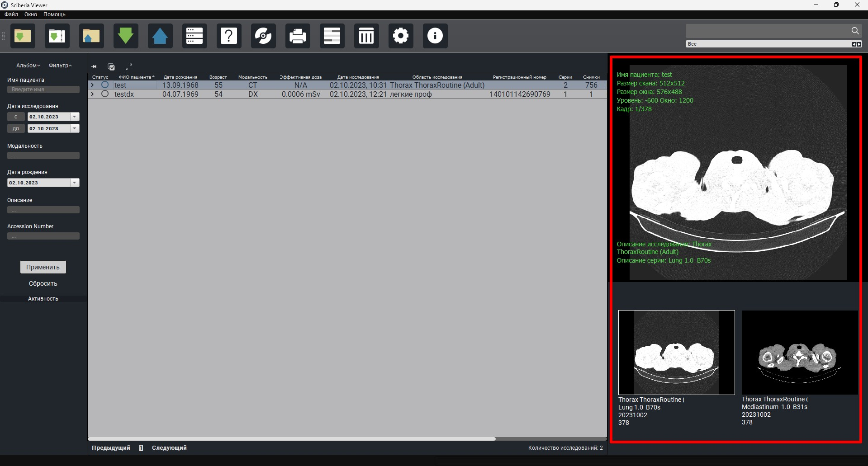Image resolution: width=868 pixels, height=466 pixels.
Task: Click the Описание input field
Action: click(x=43, y=210)
